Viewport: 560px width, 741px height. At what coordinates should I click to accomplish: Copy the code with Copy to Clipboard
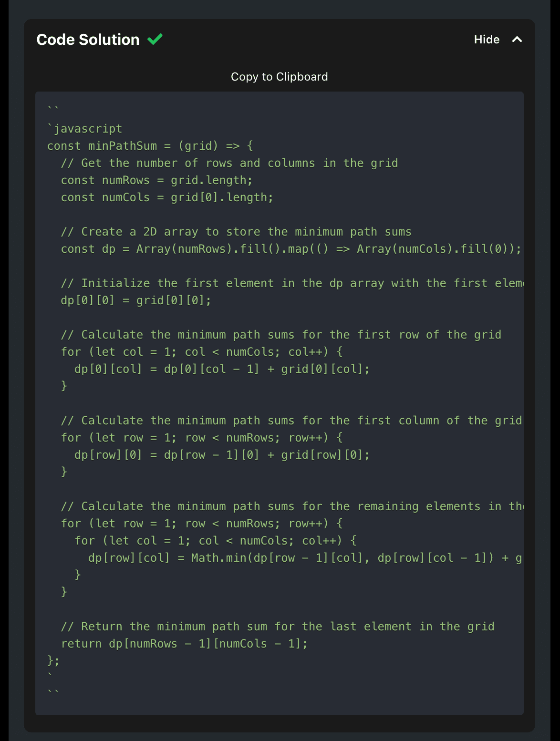coord(280,77)
